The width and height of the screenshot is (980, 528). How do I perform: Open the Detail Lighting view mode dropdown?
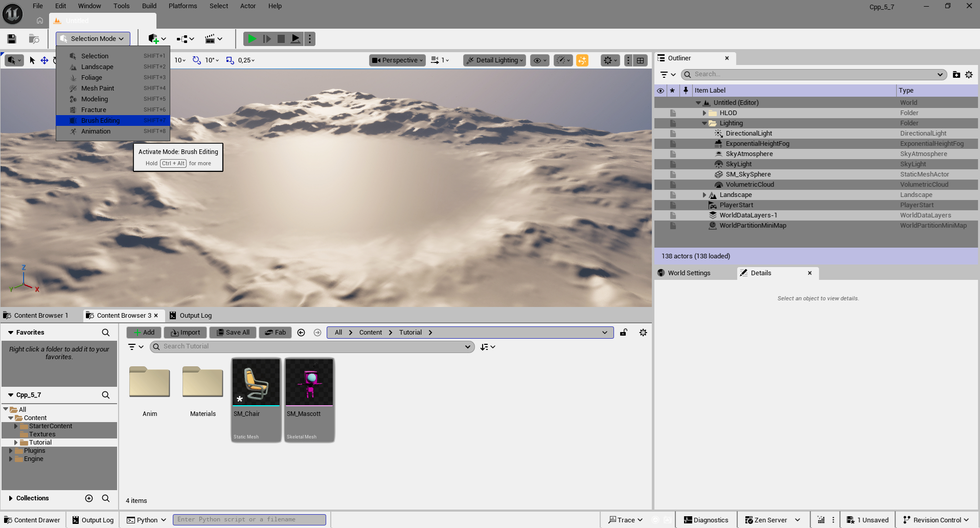494,60
